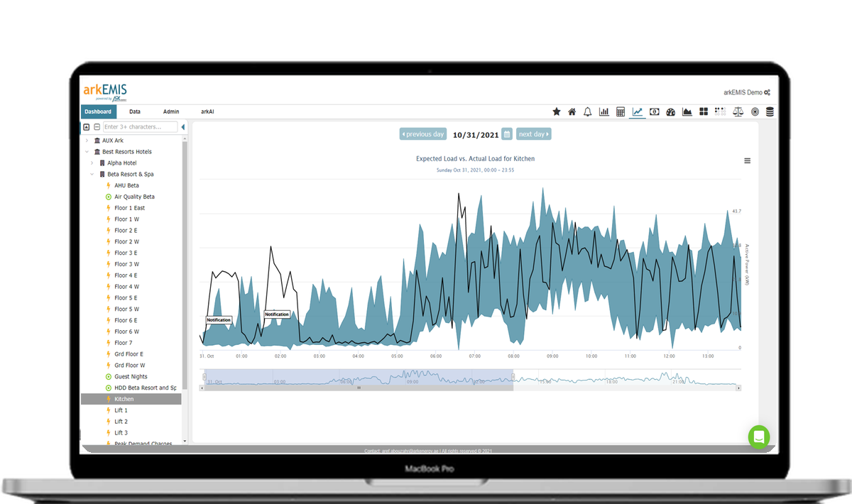Image resolution: width=852 pixels, height=504 pixels.
Task: Select Floor 7 meter
Action: (x=123, y=343)
